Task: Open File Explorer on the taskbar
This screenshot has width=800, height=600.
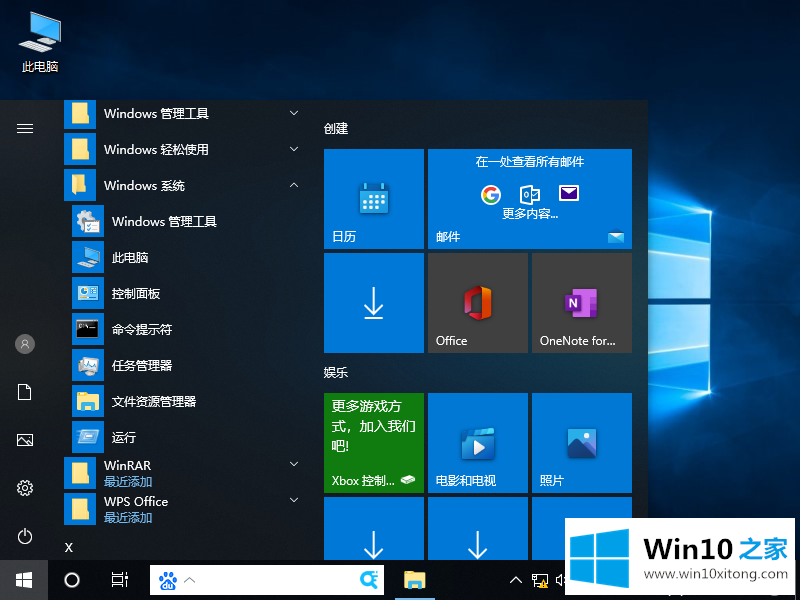Action: [415, 580]
